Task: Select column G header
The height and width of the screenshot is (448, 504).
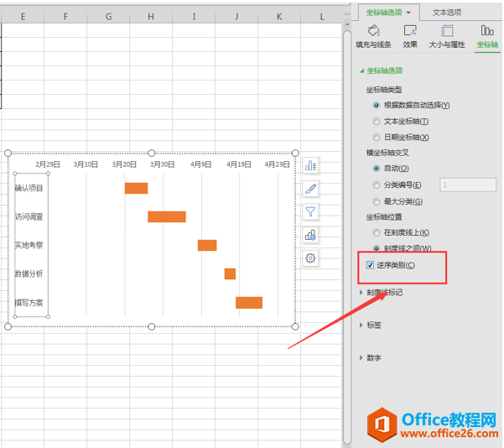Action: click(x=108, y=17)
